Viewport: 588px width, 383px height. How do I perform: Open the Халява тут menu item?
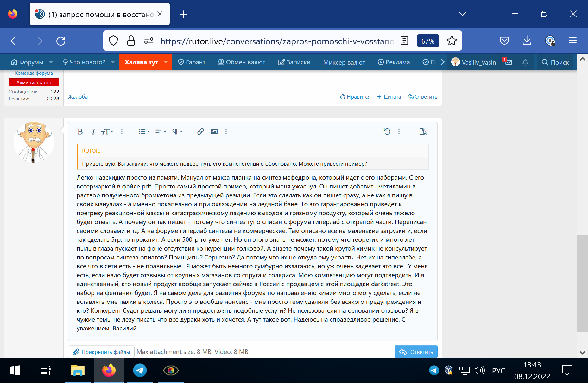[141, 62]
